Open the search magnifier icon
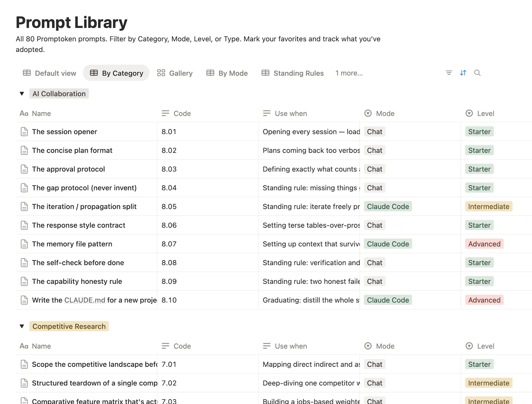This screenshot has width=532, height=404. click(477, 73)
